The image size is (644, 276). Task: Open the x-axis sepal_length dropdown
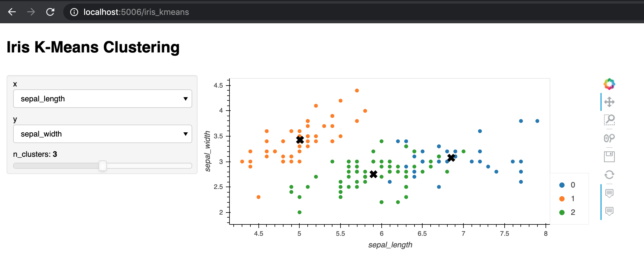coord(102,99)
